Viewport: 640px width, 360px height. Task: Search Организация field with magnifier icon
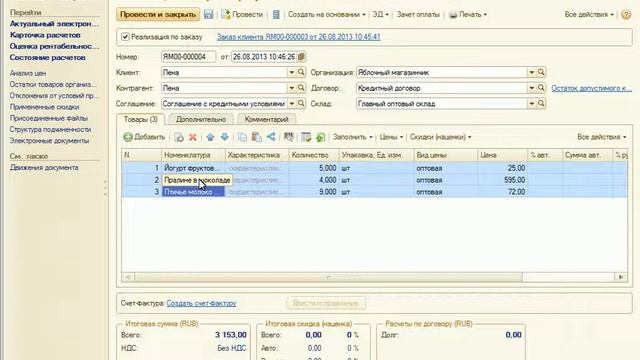541,72
